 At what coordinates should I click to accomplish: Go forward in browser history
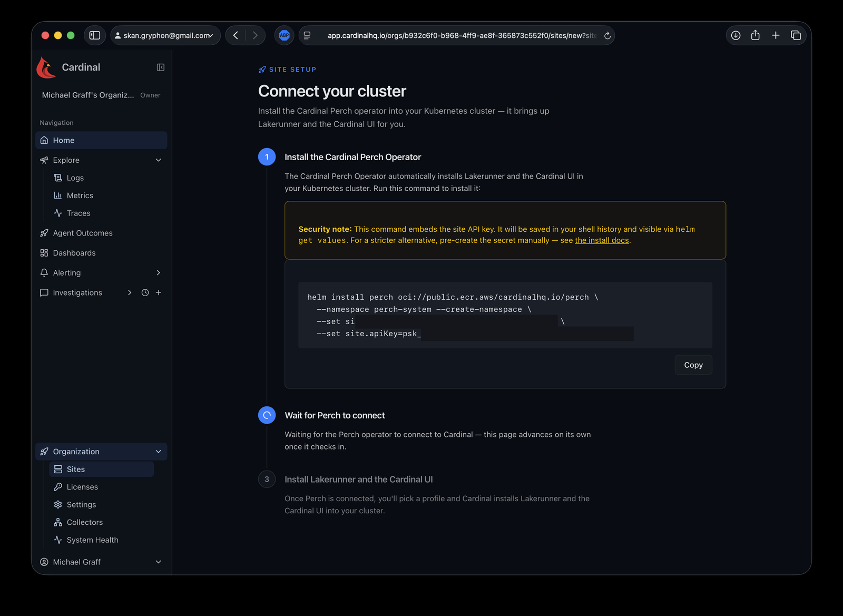tap(256, 35)
